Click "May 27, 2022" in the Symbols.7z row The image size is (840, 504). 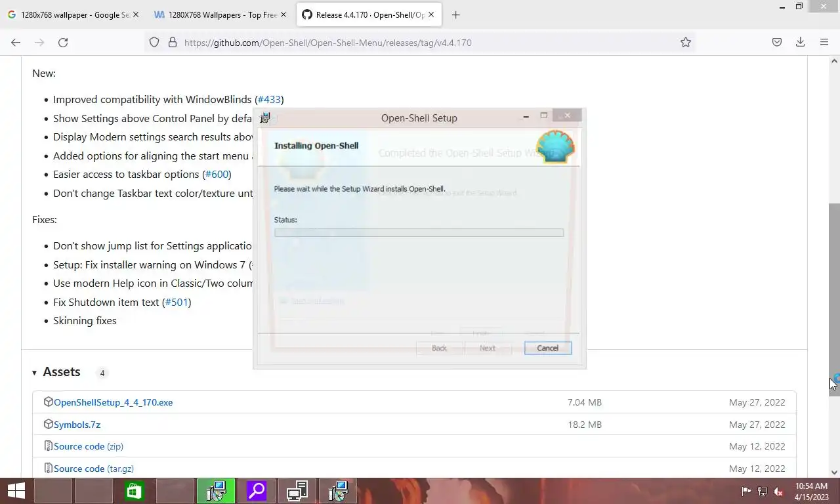[x=757, y=425]
